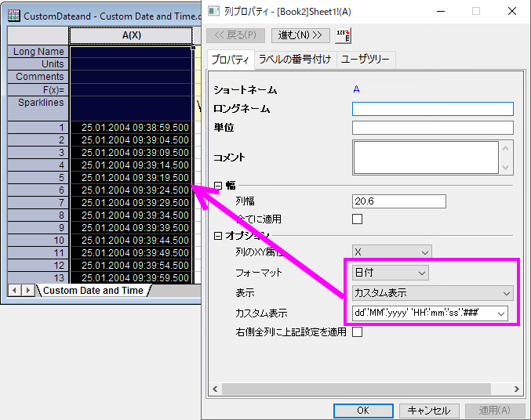Minimize the 列プロパティ dialog

point(441,11)
